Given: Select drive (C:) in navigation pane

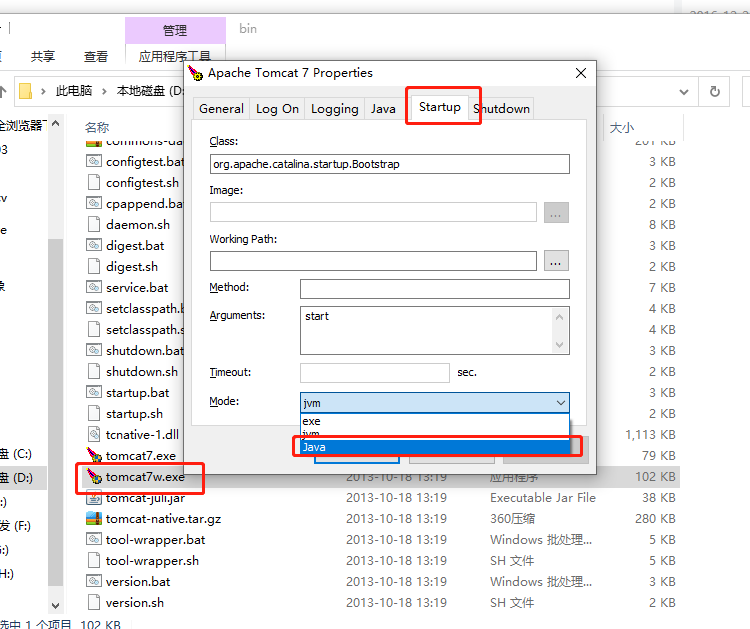Looking at the screenshot, I should [16, 453].
